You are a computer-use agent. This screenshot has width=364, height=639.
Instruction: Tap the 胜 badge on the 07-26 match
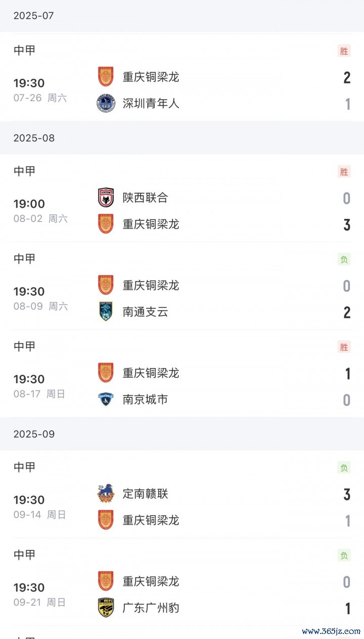tap(344, 51)
